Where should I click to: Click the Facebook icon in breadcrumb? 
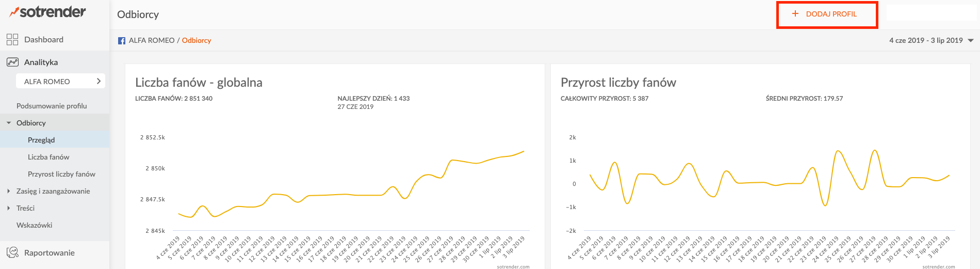[x=122, y=41]
